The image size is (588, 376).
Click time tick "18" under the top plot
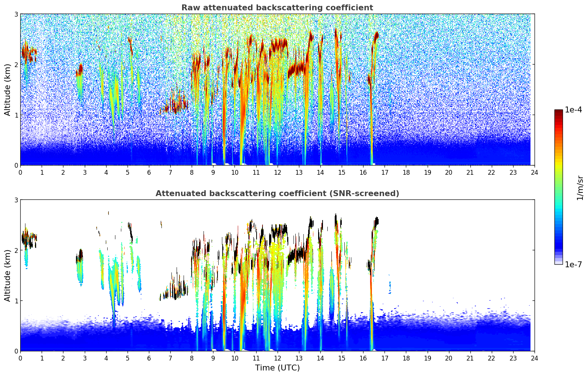point(406,172)
